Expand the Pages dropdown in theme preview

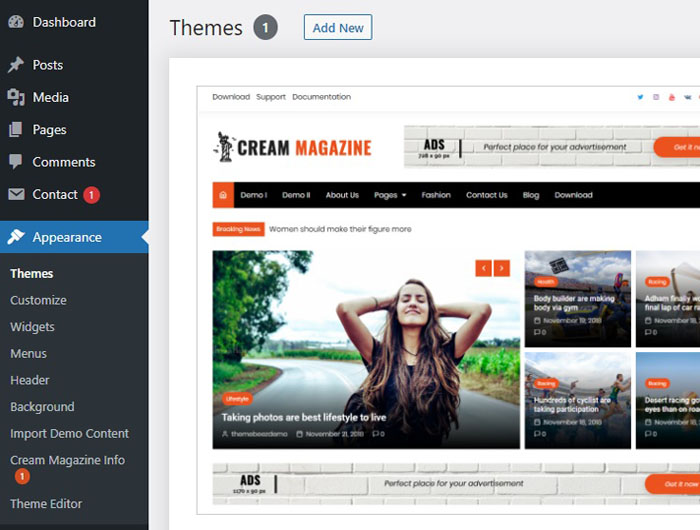[x=390, y=195]
